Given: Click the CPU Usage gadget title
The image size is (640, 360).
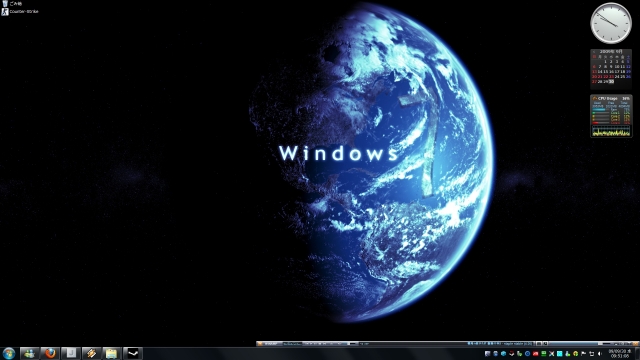Looking at the screenshot, I should pyautogui.click(x=608, y=98).
